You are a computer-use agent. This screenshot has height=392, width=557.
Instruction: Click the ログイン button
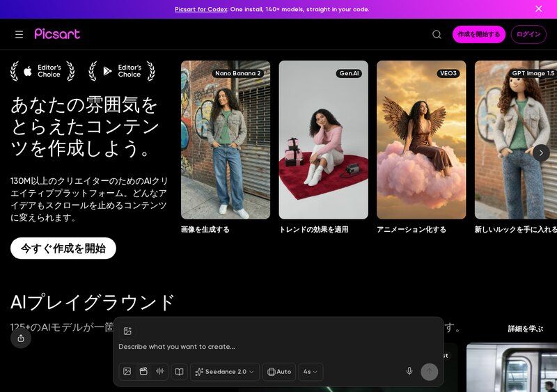click(528, 35)
